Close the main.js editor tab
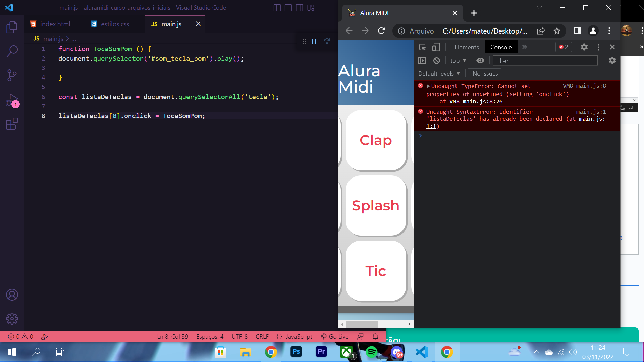 pos(198,24)
